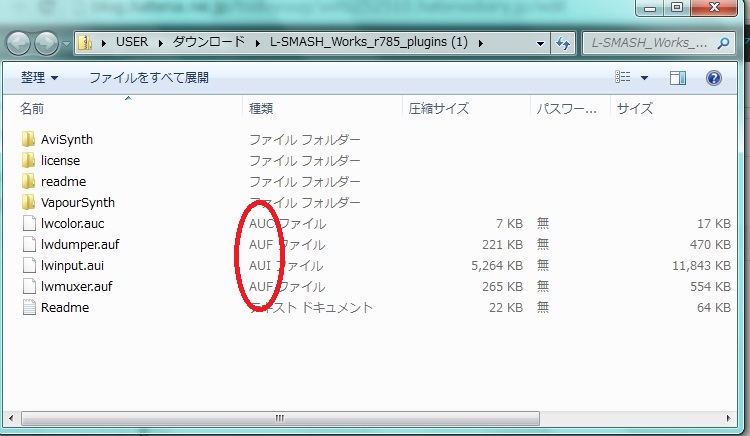Click the license folder name
This screenshot has height=436, width=750.
point(60,161)
